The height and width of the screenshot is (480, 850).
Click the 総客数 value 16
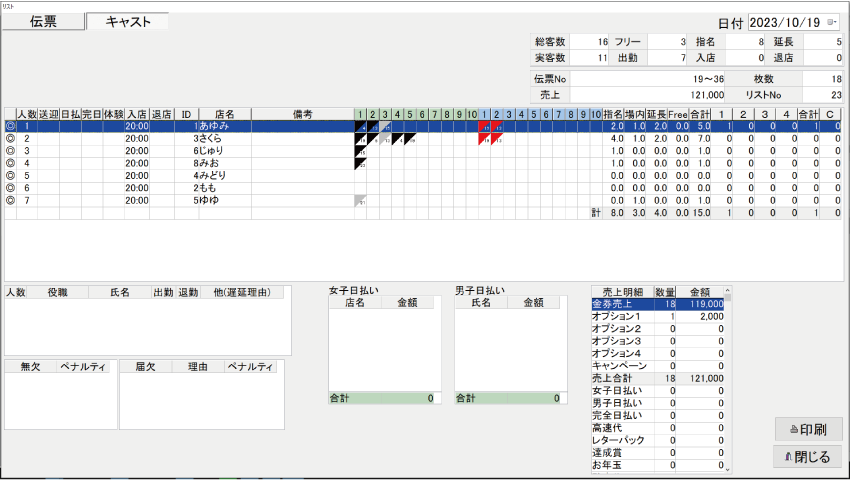pos(590,42)
